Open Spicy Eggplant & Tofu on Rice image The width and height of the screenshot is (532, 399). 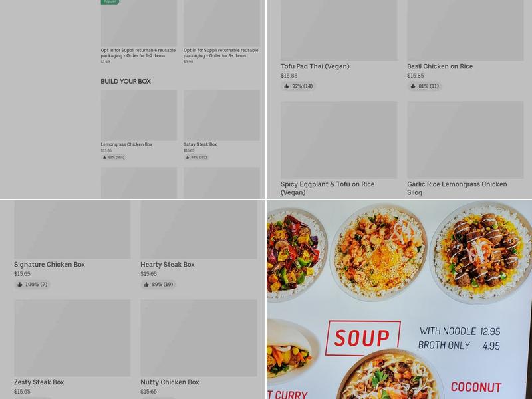point(339,140)
